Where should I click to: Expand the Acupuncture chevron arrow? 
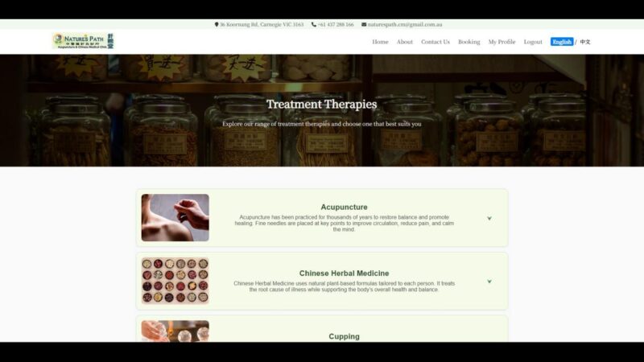tap(489, 218)
